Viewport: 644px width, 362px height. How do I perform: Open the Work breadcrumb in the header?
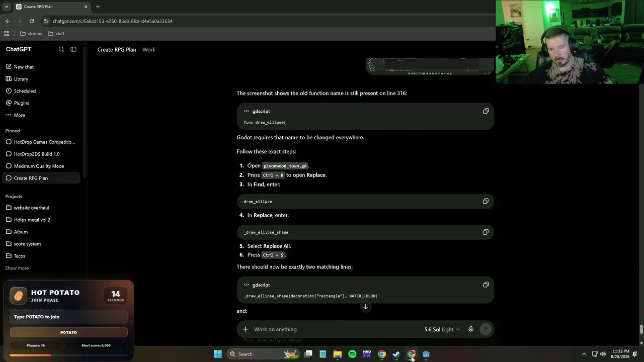click(148, 49)
